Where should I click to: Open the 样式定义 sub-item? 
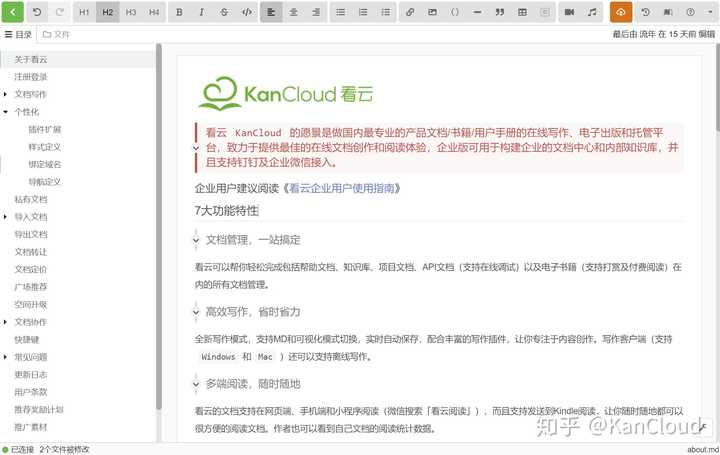(45, 147)
